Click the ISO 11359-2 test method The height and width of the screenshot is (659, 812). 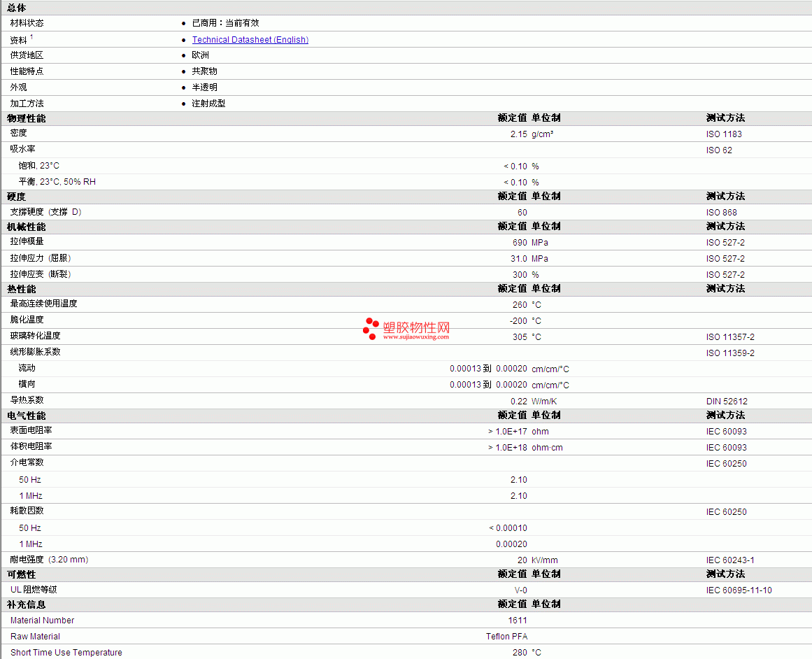pos(729,353)
